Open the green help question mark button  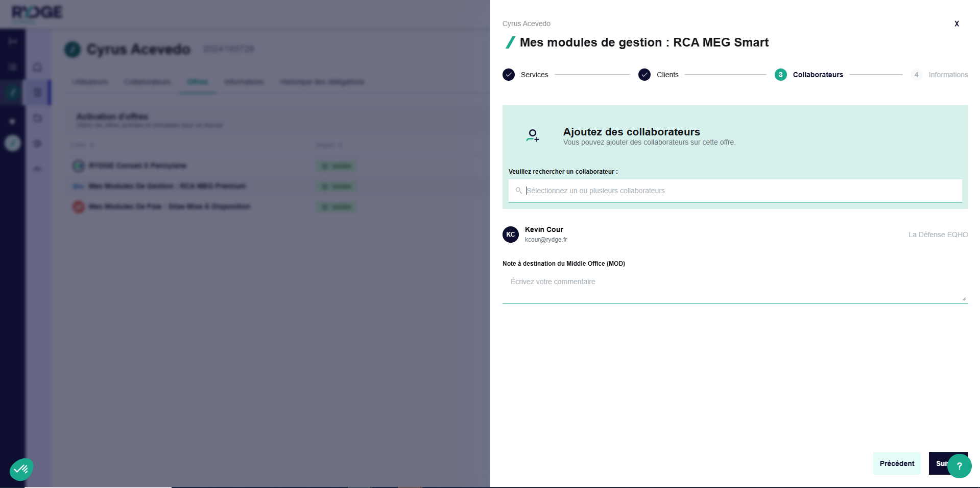tap(960, 466)
